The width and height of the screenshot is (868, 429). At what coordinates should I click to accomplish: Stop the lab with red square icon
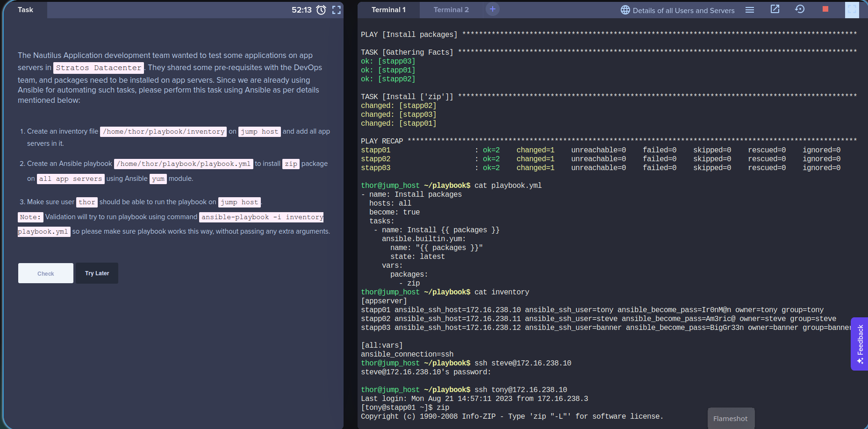tap(825, 9)
